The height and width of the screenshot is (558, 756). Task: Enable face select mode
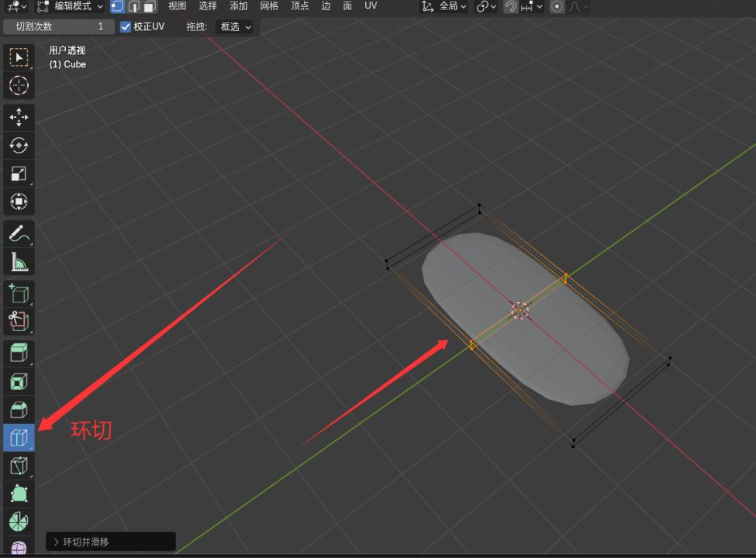pos(150,6)
